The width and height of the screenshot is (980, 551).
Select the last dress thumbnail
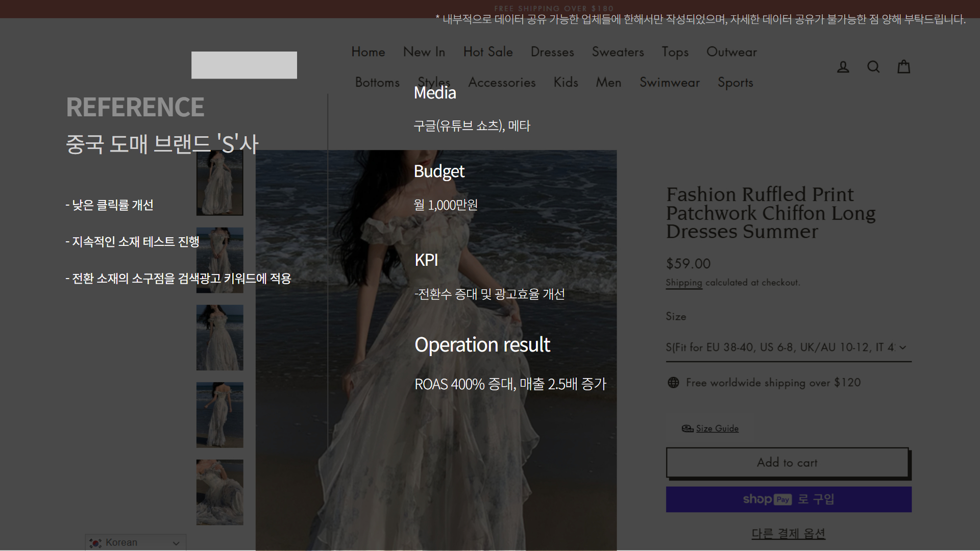219,492
